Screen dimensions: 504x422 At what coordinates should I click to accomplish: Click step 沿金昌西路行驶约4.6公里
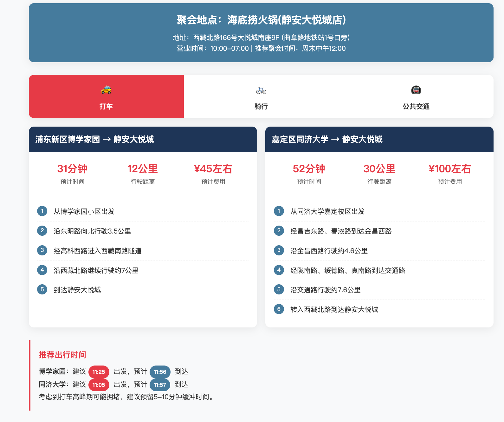click(379, 251)
